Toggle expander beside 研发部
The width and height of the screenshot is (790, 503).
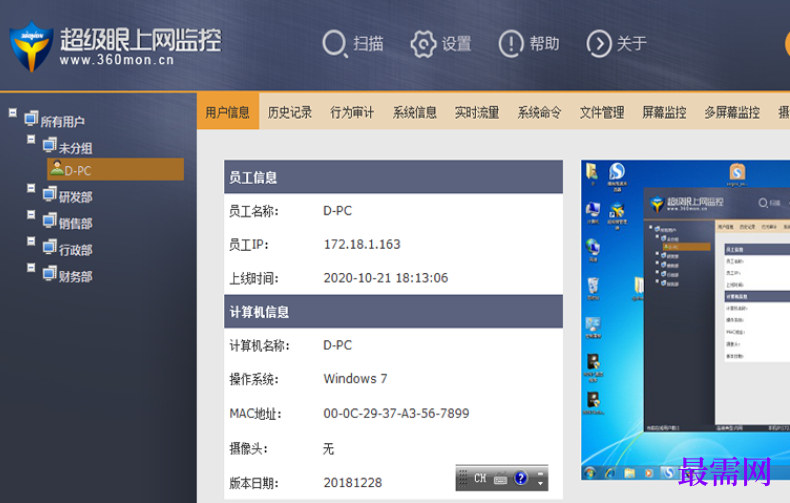[x=31, y=188]
